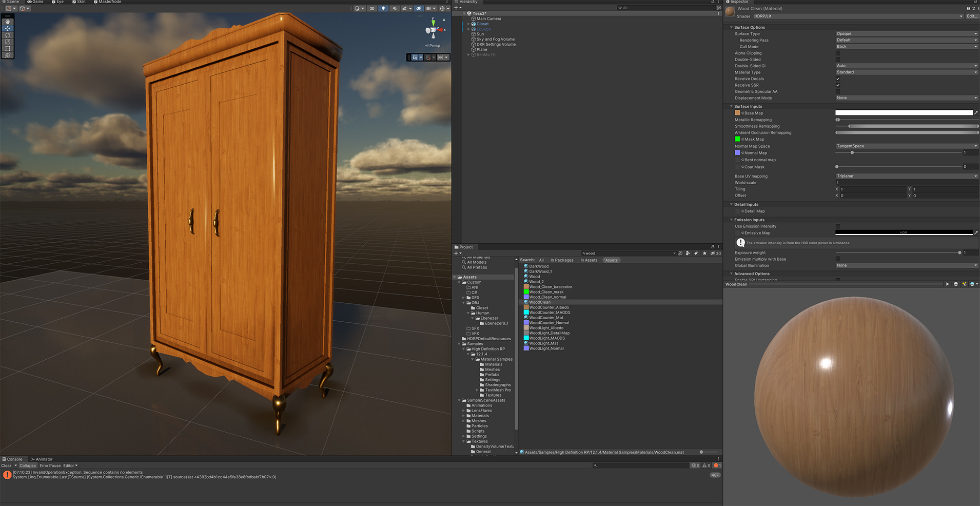This screenshot has width=980, height=506.
Task: Click the Persp scene gizmo to change view
Action: pyautogui.click(x=433, y=46)
